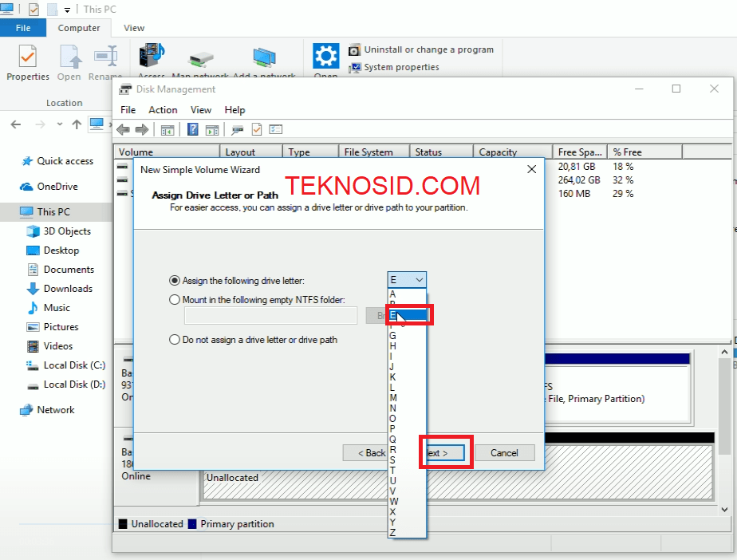The width and height of the screenshot is (737, 560).
Task: Toggle the action pane icon beside Help
Action: coord(212,130)
